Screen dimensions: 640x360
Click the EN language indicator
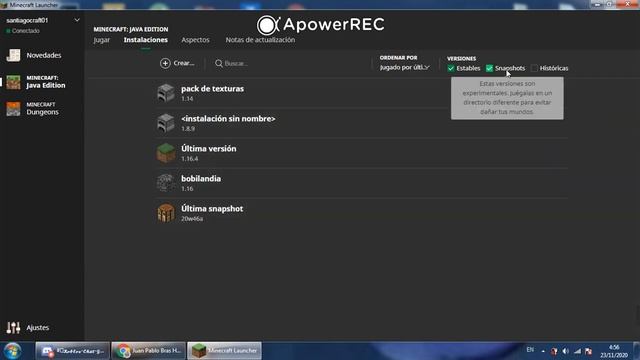[530, 350]
